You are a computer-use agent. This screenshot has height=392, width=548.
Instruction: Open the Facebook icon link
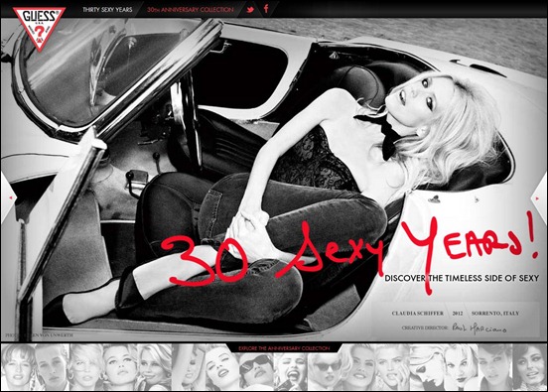pos(266,9)
